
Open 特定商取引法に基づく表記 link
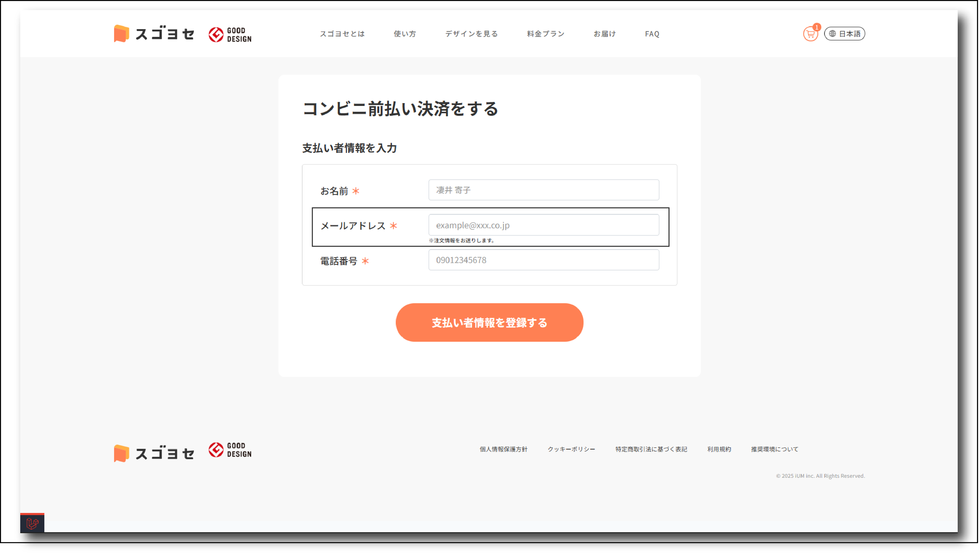tap(651, 449)
